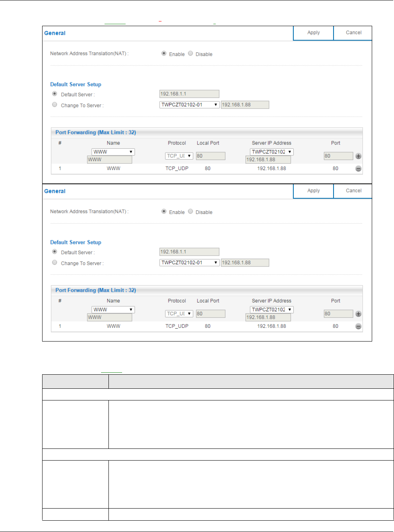This screenshot has height=532, width=394.
Task: Click Default Server Setup heading, upper panel
Action: click(x=76, y=84)
